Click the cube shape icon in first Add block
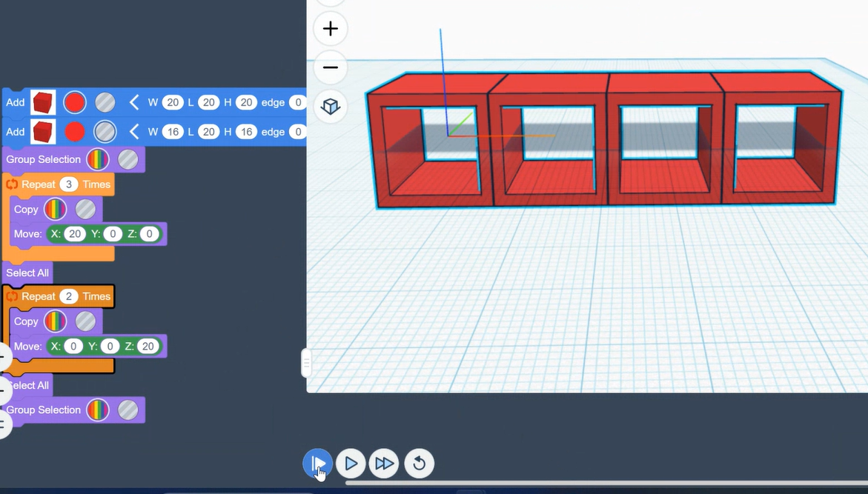The image size is (868, 494). (43, 102)
